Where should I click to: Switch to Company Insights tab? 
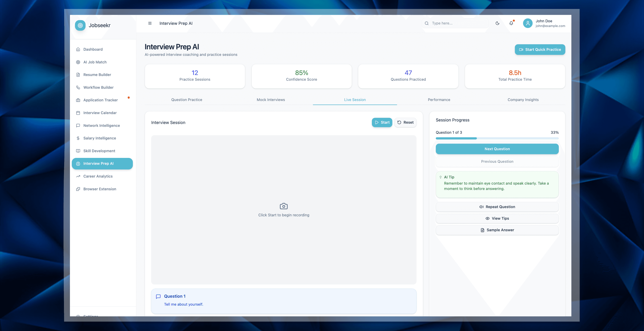523,100
